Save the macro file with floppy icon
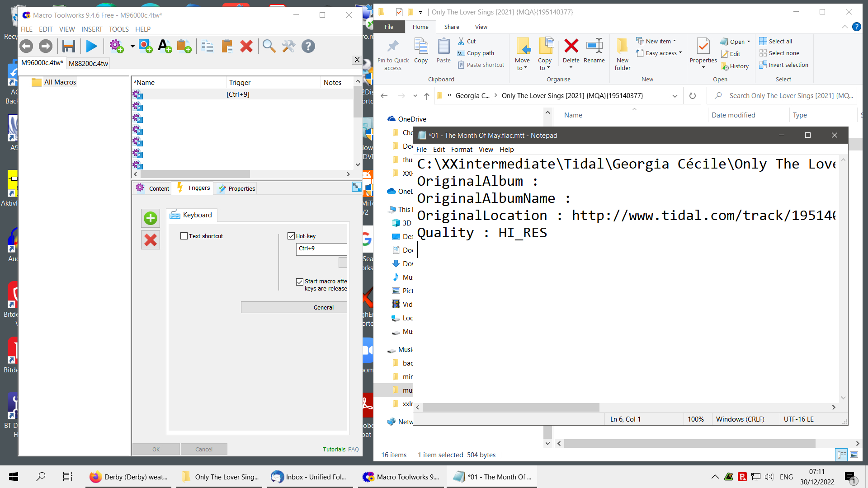868x488 pixels. pyautogui.click(x=69, y=46)
